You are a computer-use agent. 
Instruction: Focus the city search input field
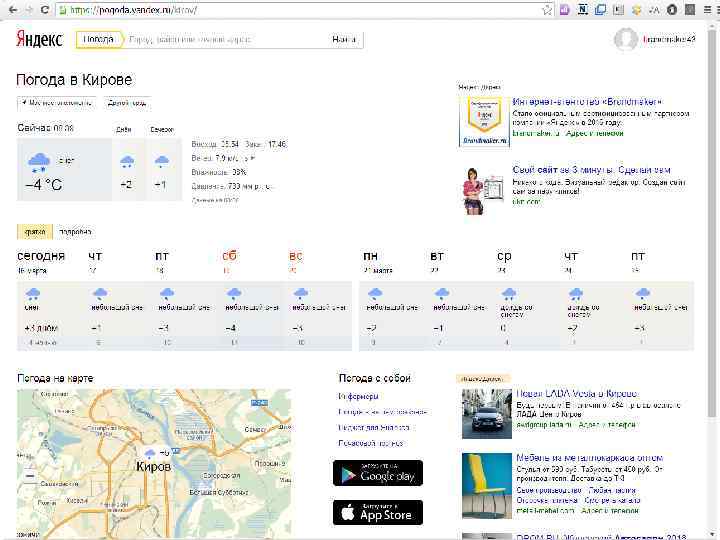tap(225, 39)
